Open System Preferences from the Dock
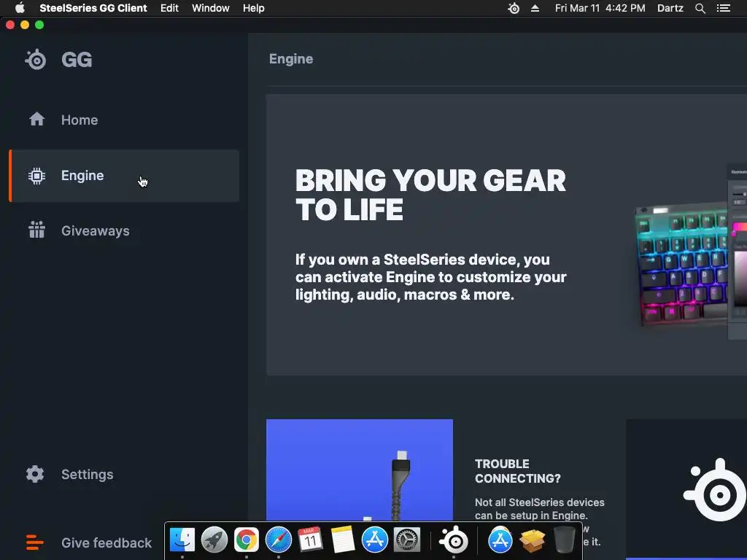This screenshot has width=747, height=560. tap(407, 540)
